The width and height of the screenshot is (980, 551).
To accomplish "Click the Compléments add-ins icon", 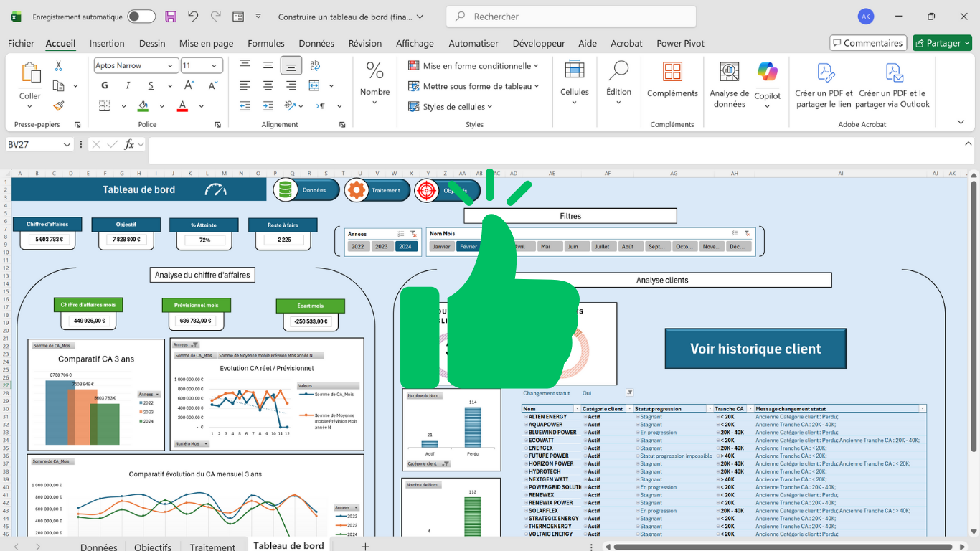I will click(x=672, y=80).
